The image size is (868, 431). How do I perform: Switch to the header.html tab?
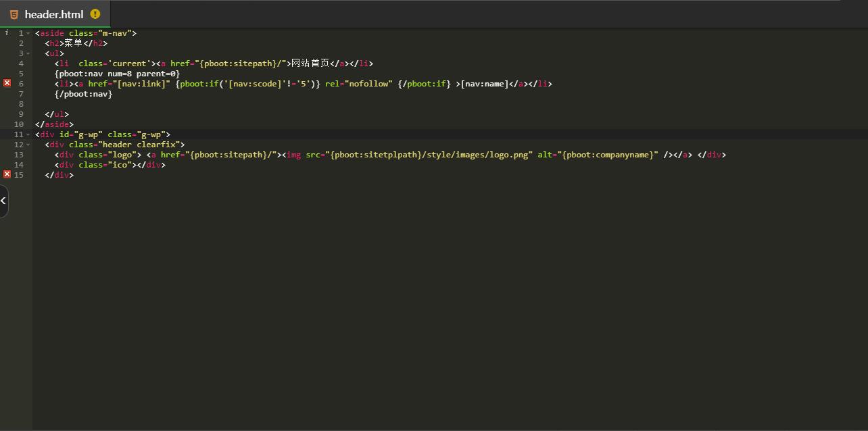[54, 14]
